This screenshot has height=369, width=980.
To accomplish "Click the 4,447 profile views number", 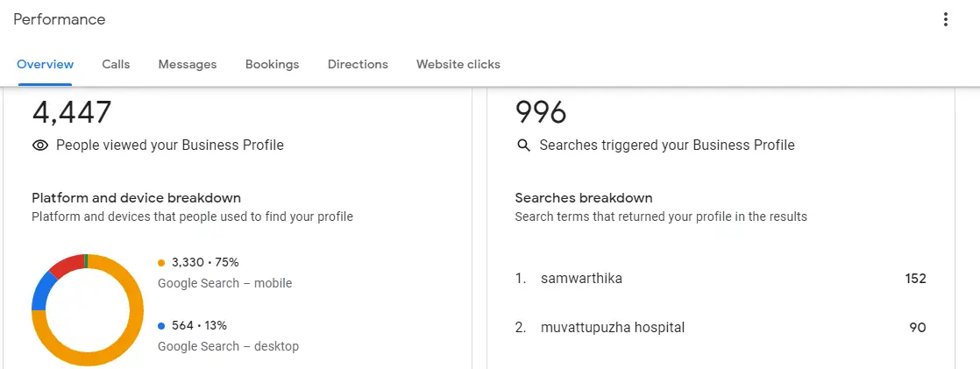I will 71,113.
